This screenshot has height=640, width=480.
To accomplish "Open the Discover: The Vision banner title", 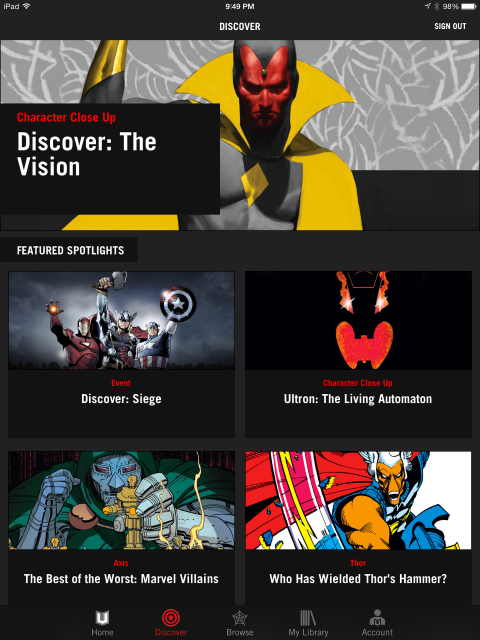I will coord(87,154).
